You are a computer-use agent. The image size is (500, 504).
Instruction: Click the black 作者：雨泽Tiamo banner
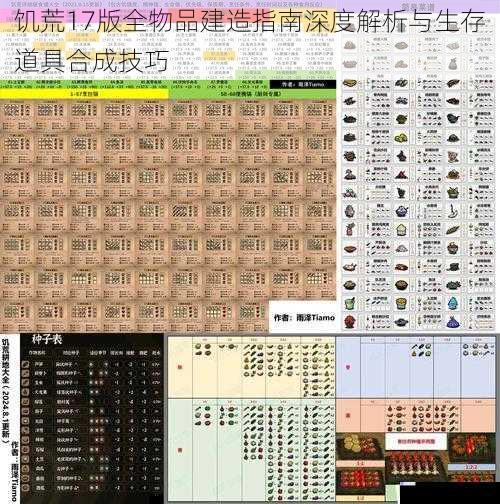pos(303,84)
